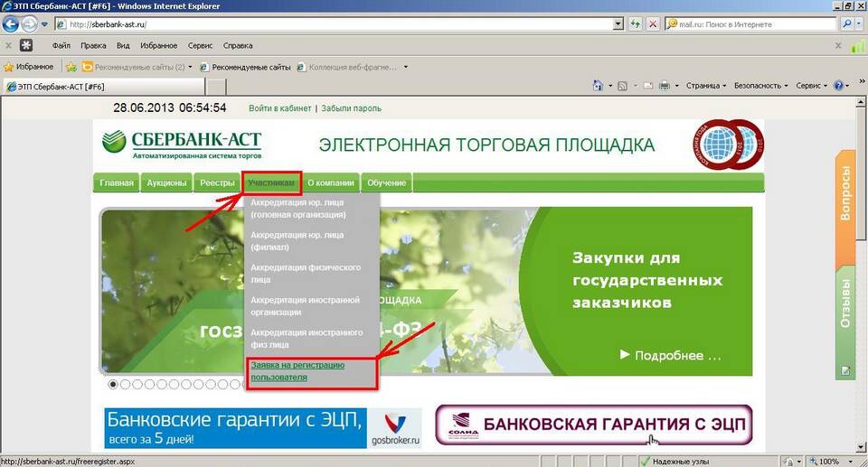The image size is (868, 467).
Task: Click the Войти в кабинет link
Action: (279, 108)
